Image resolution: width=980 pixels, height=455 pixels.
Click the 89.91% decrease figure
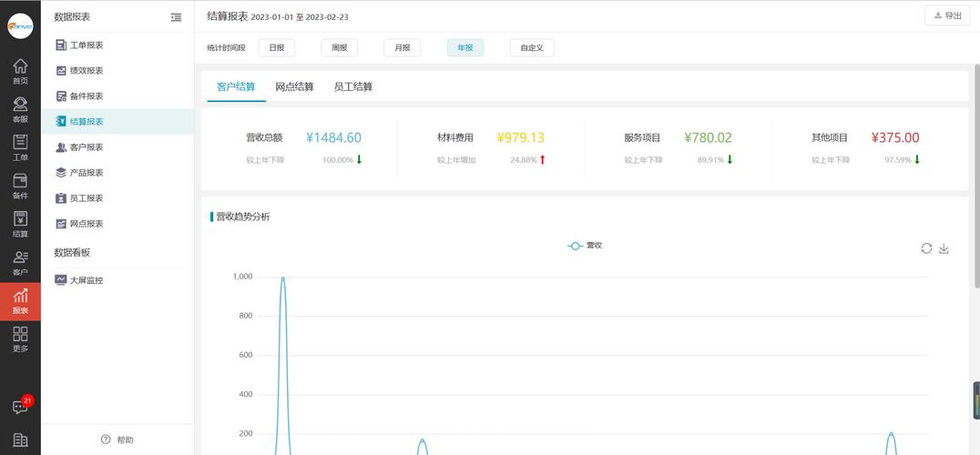coord(710,160)
